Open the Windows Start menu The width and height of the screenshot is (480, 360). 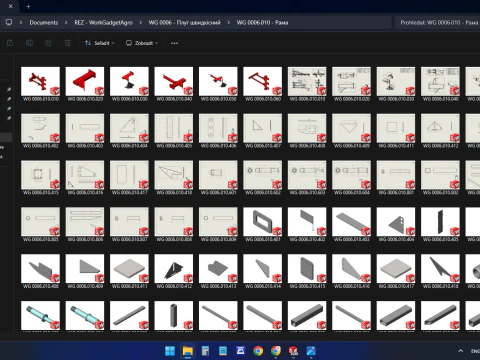tap(170, 351)
